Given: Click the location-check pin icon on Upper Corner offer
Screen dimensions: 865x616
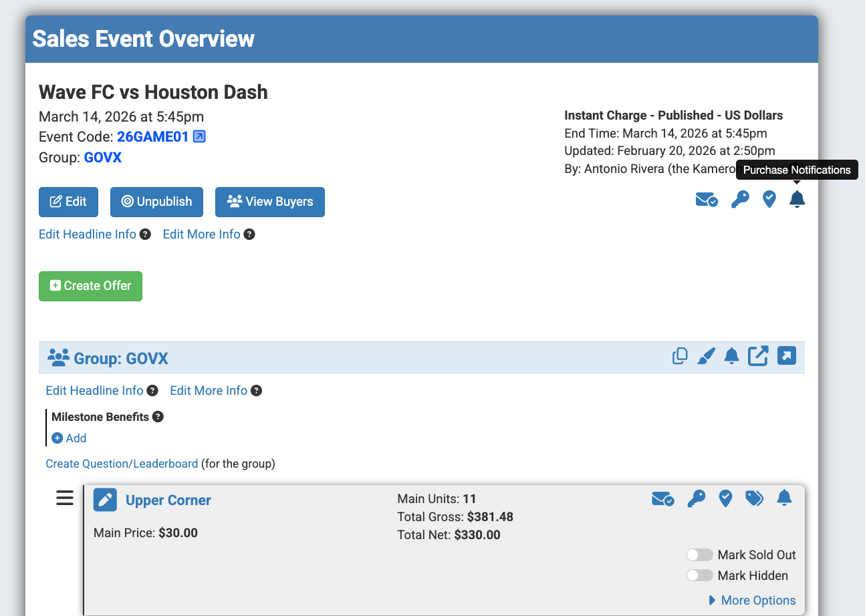Looking at the screenshot, I should 725,498.
